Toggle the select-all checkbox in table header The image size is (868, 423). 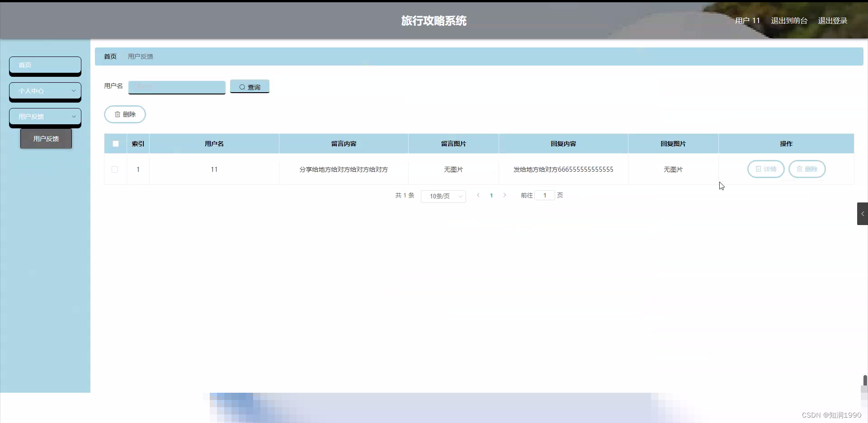click(115, 143)
